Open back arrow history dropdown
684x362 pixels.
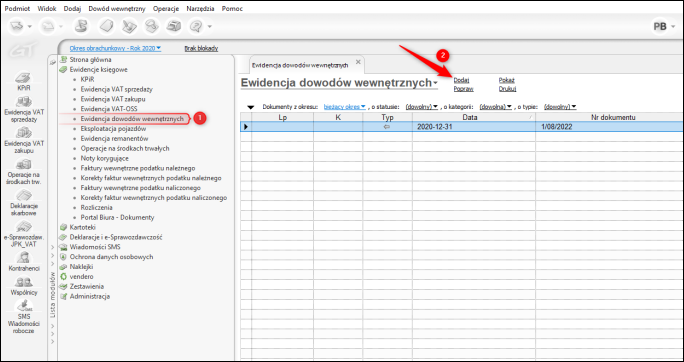(x=30, y=27)
